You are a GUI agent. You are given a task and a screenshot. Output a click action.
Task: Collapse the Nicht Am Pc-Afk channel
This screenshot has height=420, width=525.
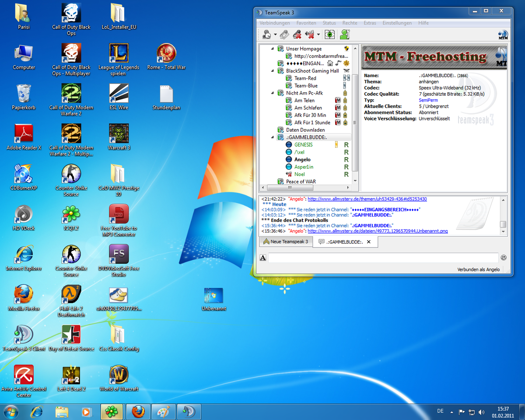click(273, 93)
